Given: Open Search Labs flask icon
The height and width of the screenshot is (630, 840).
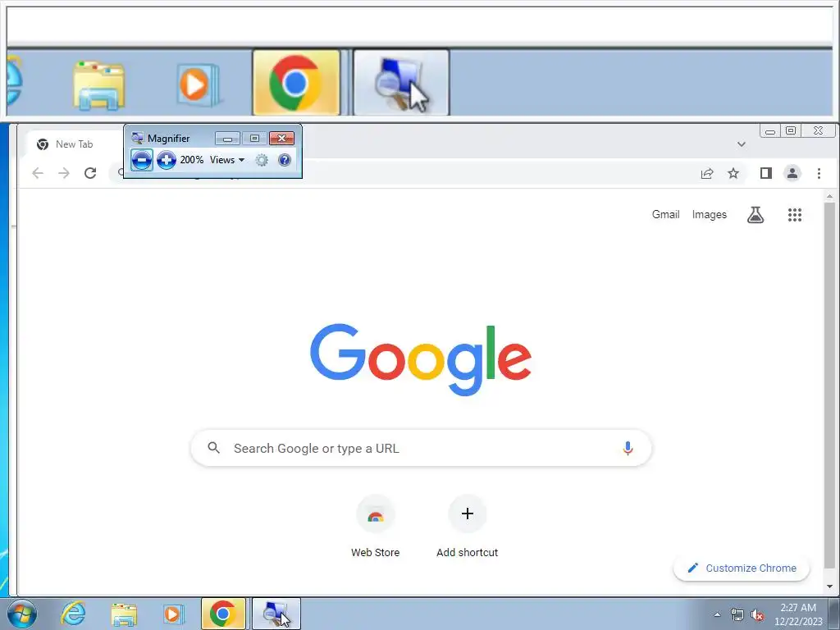Looking at the screenshot, I should 756,215.
